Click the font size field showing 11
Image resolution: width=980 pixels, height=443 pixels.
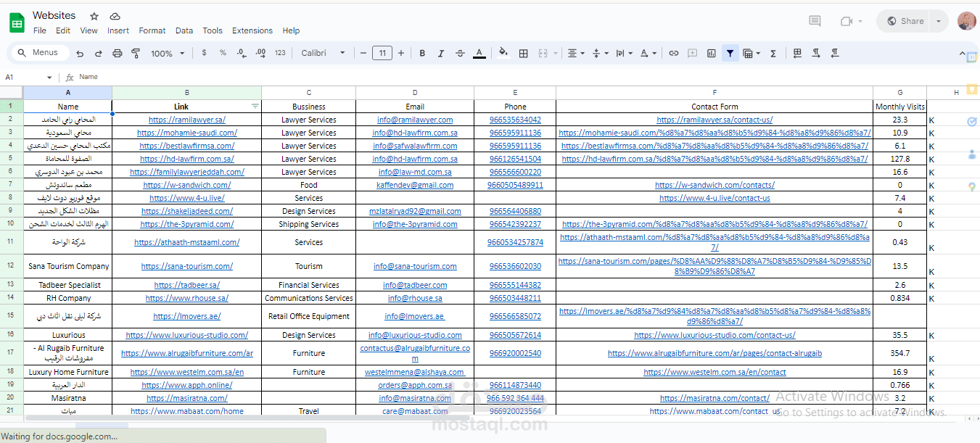(382, 53)
